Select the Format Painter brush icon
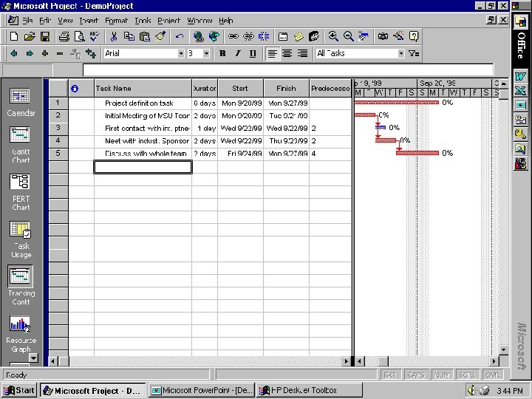The width and height of the screenshot is (532, 399). coord(160,36)
